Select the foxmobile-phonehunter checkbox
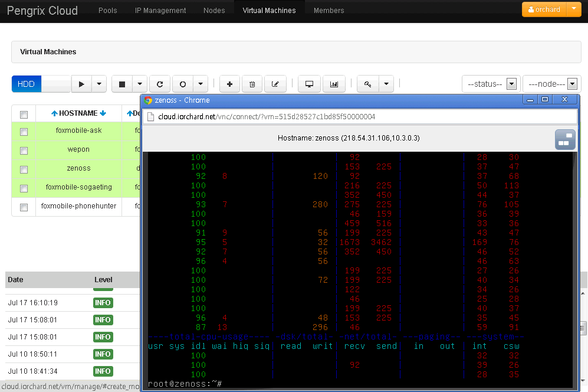Image resolution: width=588 pixels, height=392 pixels. click(x=24, y=207)
